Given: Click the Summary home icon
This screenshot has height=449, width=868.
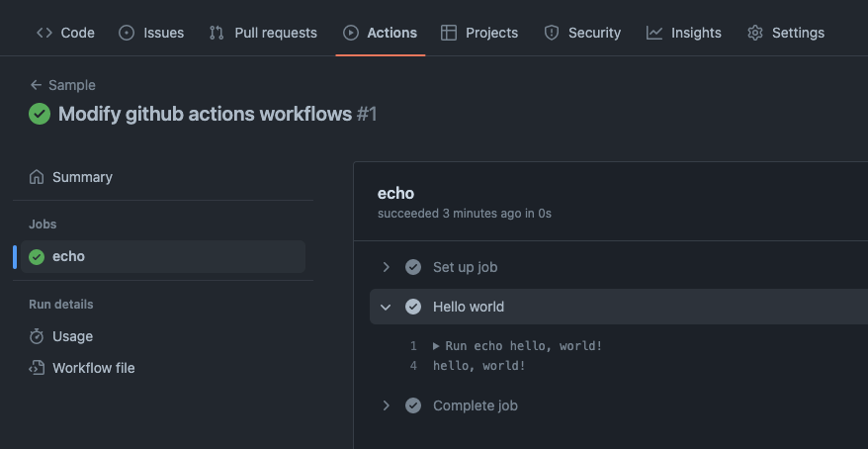Looking at the screenshot, I should (x=37, y=177).
